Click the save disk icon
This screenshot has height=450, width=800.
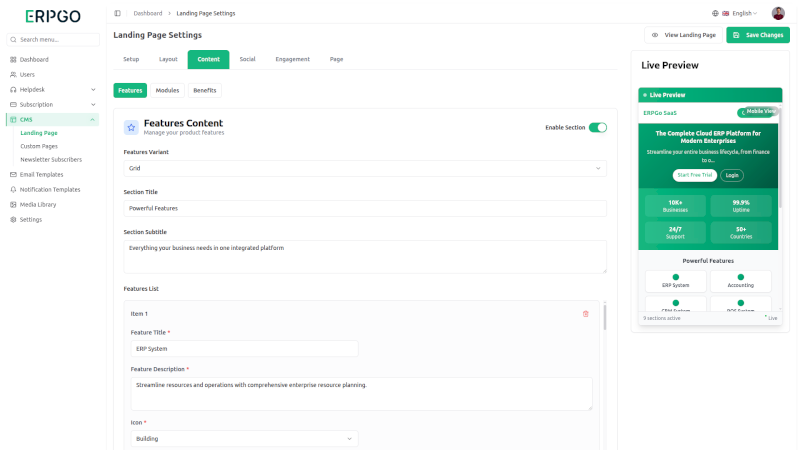[736, 35]
